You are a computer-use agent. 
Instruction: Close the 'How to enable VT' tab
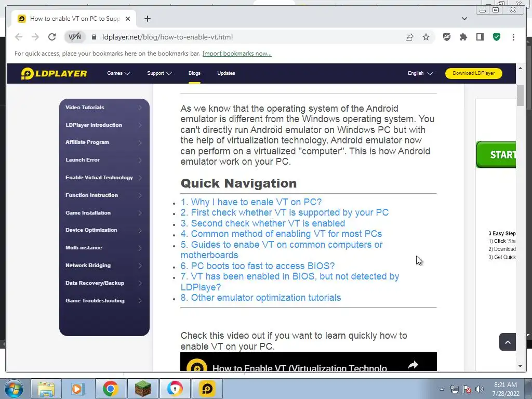point(128,19)
